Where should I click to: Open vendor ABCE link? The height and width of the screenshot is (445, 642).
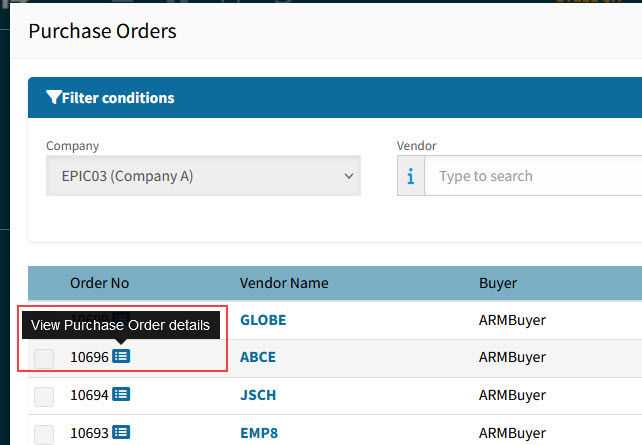click(258, 357)
